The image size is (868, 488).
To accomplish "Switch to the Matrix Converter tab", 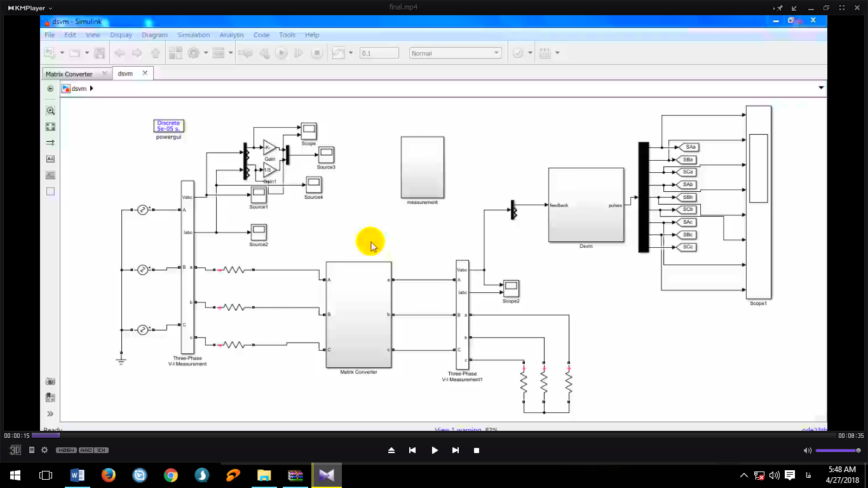I will [69, 74].
